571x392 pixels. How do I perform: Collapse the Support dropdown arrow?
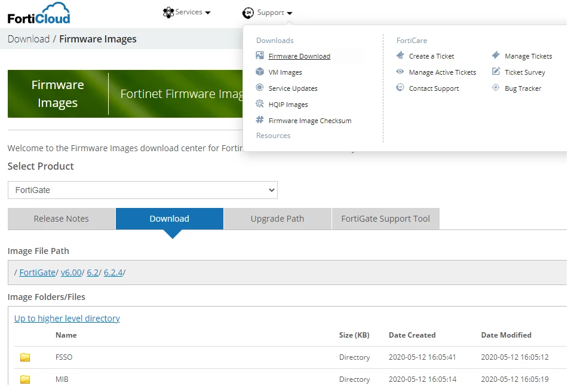[290, 13]
